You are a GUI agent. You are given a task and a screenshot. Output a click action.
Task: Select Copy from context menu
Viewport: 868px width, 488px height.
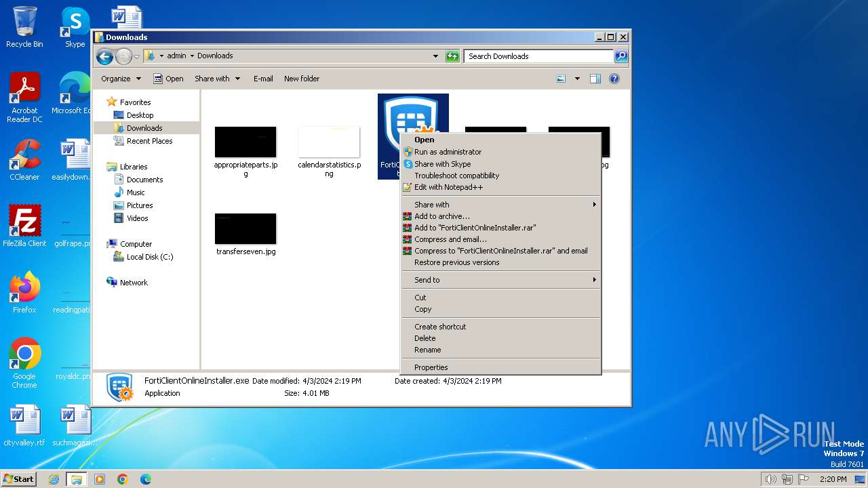click(x=500, y=309)
